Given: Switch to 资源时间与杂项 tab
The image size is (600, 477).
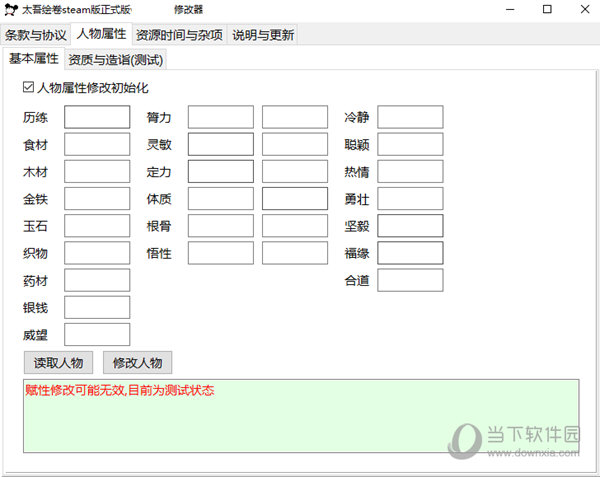Looking at the screenshot, I should pos(179,35).
